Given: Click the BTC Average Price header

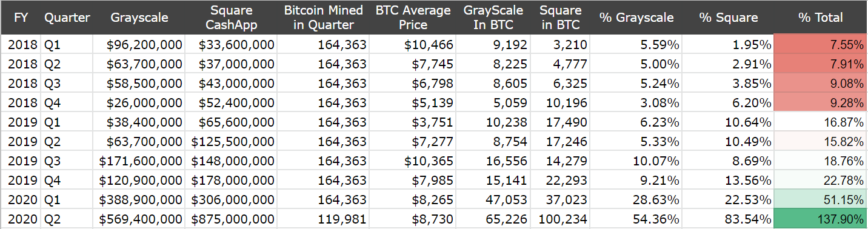Looking at the screenshot, I should click(x=413, y=18).
